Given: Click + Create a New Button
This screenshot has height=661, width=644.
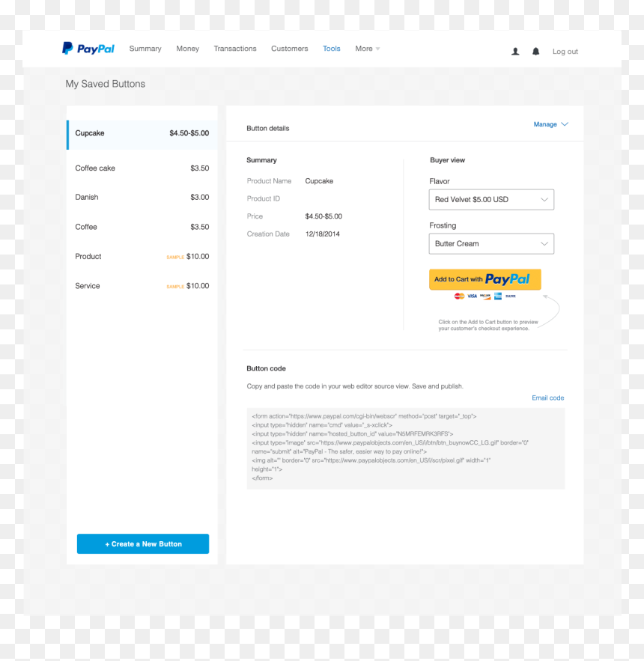Looking at the screenshot, I should [x=143, y=543].
